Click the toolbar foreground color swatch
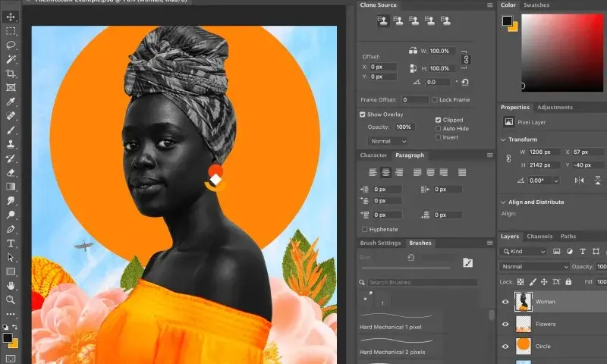Image resolution: width=607 pixels, height=364 pixels. point(8,338)
